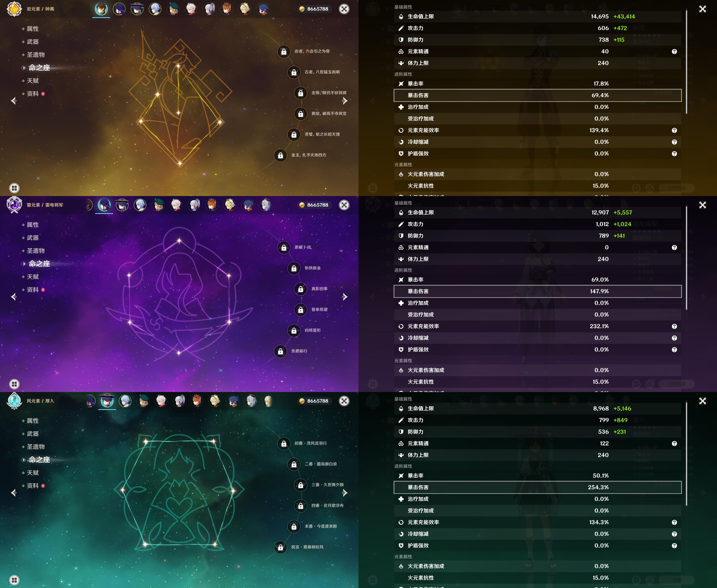Go to previous character on 钟离 constellation screen
This screenshot has height=588, width=717.
pyautogui.click(x=14, y=101)
